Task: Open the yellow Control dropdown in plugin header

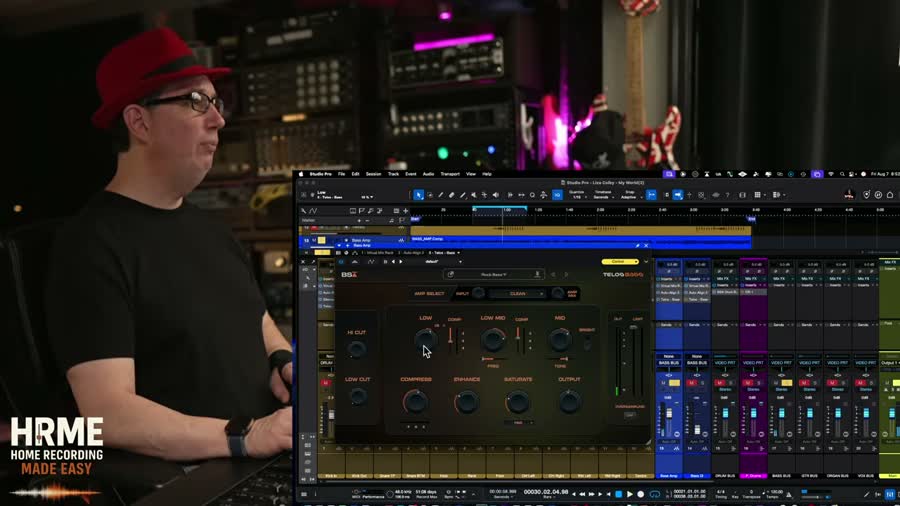Action: (620, 262)
